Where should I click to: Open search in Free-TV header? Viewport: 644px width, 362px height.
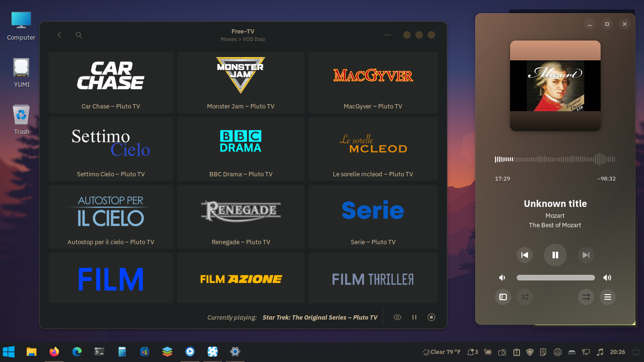coord(79,35)
